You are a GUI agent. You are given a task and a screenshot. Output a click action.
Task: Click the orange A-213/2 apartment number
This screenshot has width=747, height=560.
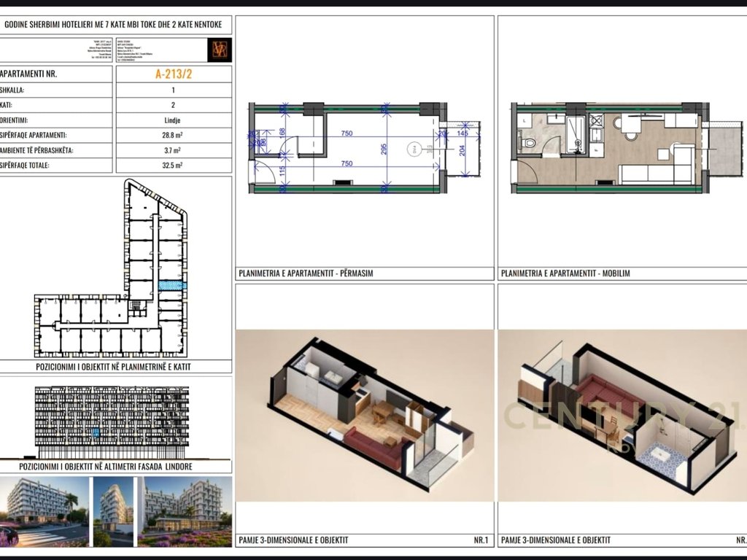(x=174, y=73)
